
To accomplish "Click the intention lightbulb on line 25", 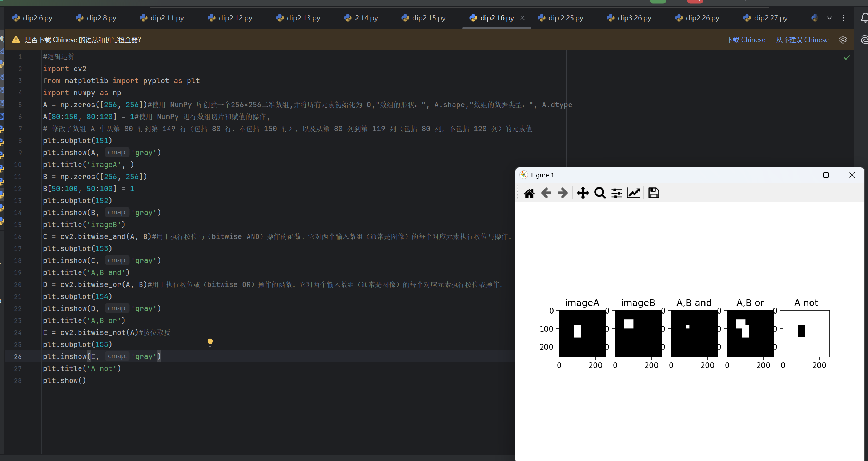I will pyautogui.click(x=210, y=342).
